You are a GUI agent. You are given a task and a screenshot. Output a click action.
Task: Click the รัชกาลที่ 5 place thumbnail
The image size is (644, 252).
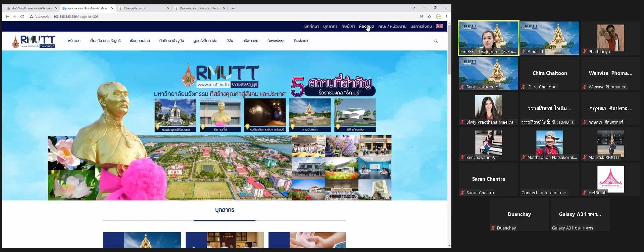[220, 115]
